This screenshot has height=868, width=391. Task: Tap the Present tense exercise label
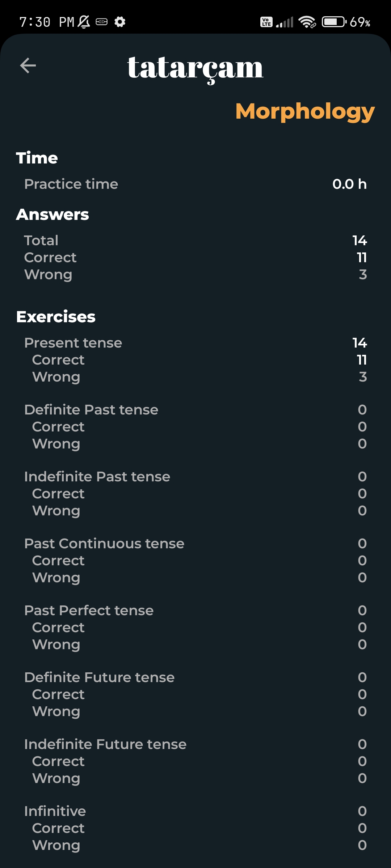(73, 343)
